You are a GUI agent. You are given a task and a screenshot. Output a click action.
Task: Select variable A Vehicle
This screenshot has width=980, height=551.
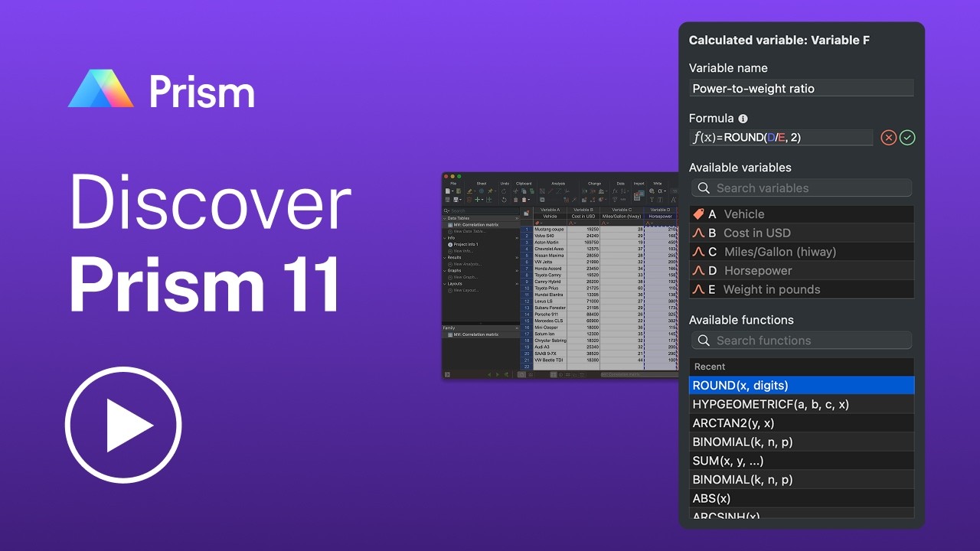tap(802, 214)
